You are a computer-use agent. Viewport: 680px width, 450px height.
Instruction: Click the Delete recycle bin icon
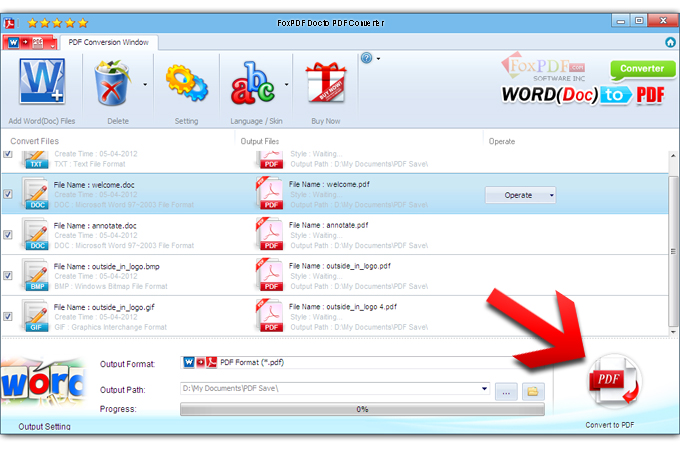(x=112, y=83)
